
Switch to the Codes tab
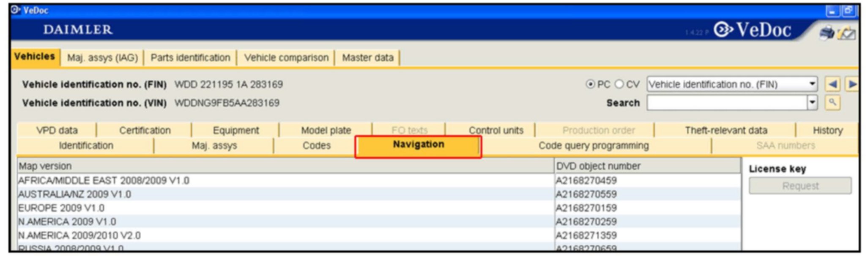[x=316, y=146]
